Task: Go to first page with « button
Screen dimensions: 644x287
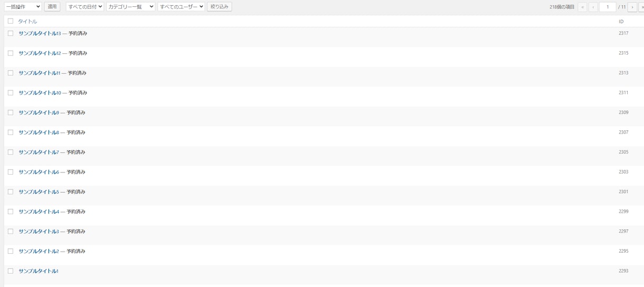Action: 582,7
